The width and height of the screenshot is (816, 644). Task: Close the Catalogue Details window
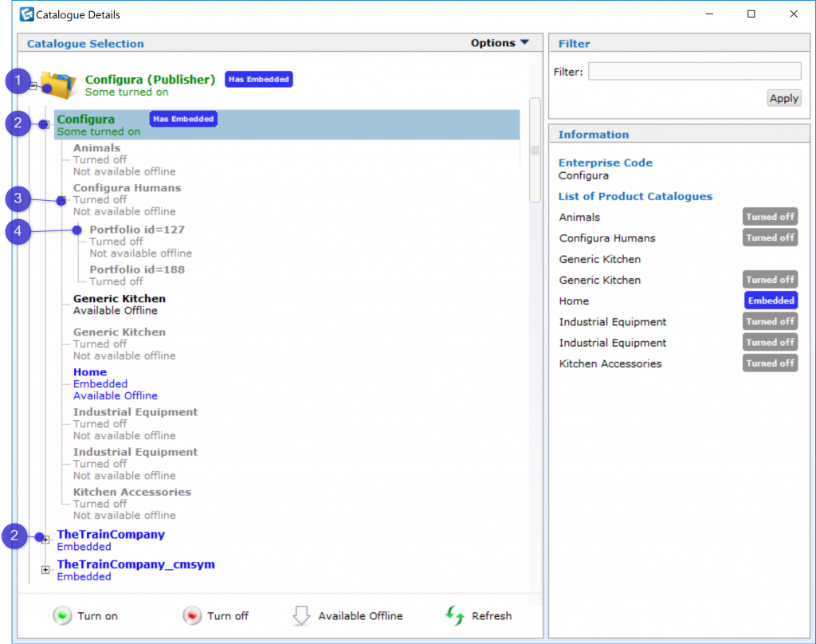(x=794, y=14)
